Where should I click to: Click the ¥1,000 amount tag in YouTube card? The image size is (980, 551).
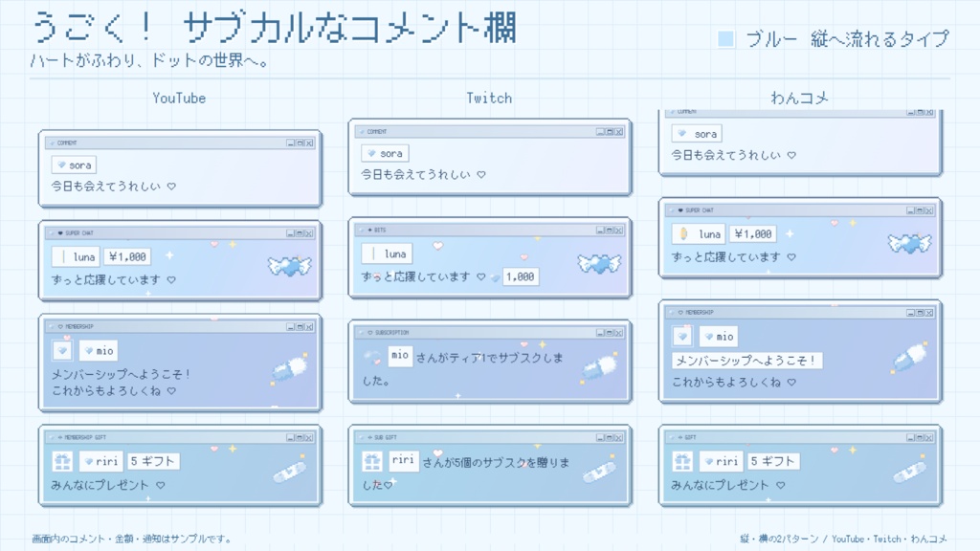[x=127, y=256]
